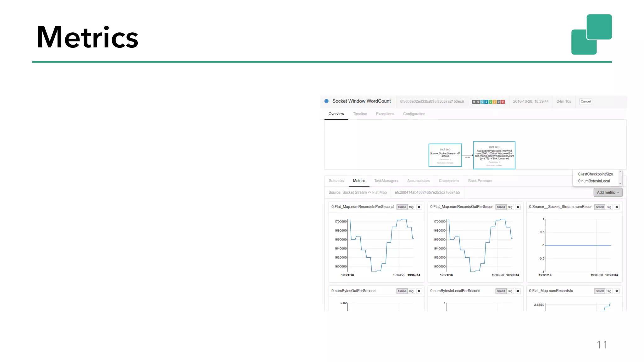Choose 0.numBytesInLocal from metric list

coord(594,181)
